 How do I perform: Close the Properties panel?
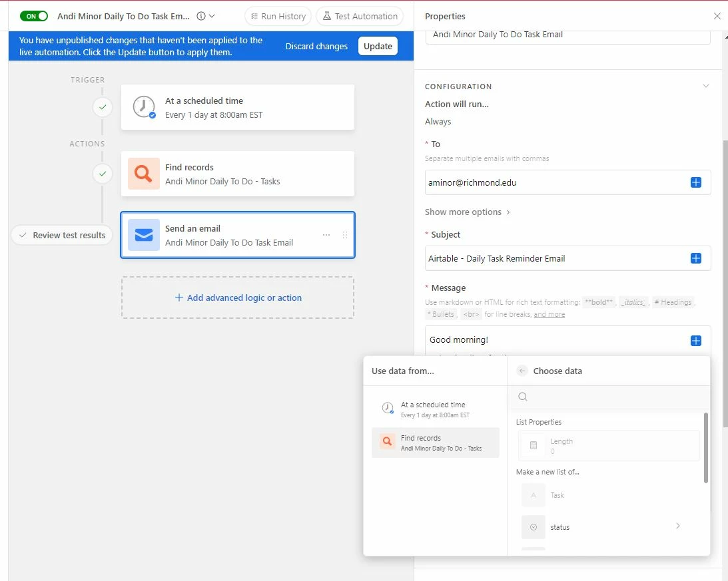click(x=717, y=16)
